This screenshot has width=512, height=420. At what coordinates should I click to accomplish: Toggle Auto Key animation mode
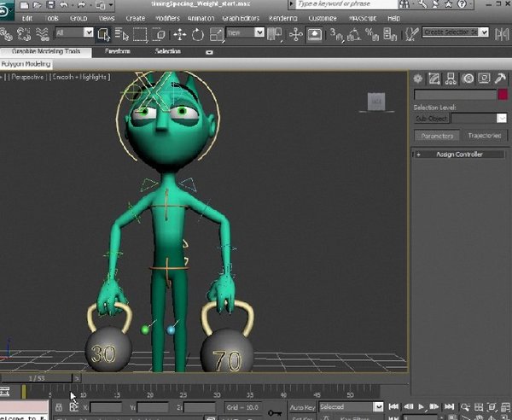coord(302,407)
